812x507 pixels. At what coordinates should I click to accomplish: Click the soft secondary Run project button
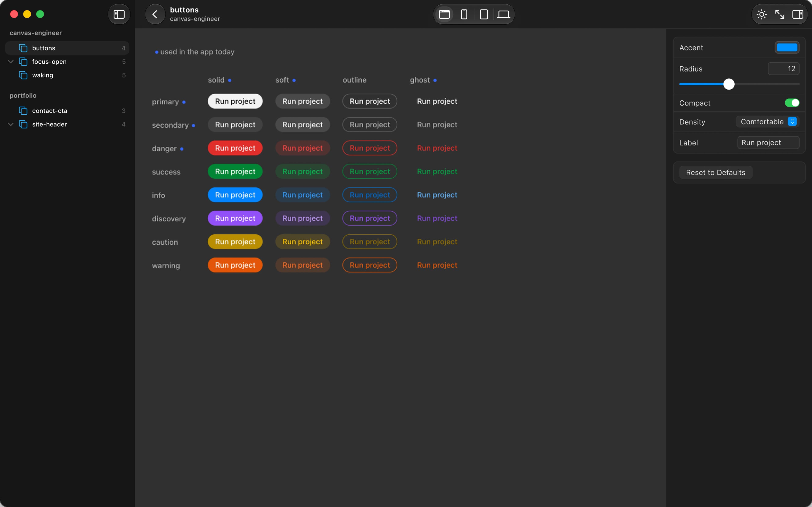pos(302,125)
